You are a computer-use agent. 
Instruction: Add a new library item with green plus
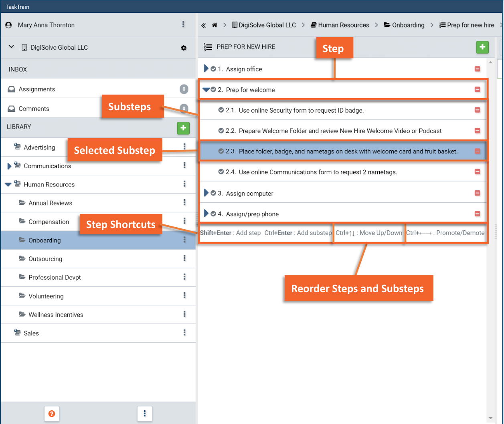(183, 128)
